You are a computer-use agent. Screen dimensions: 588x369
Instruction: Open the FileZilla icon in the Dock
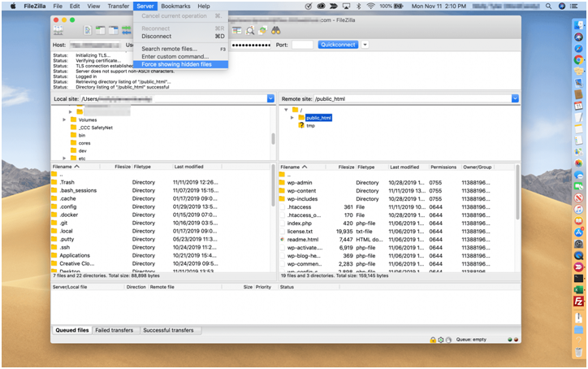(578, 302)
